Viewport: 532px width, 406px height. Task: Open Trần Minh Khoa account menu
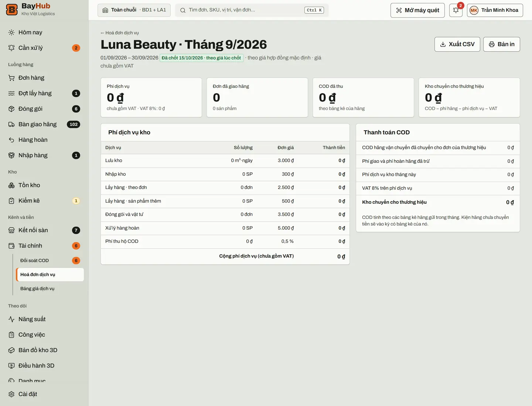click(495, 10)
